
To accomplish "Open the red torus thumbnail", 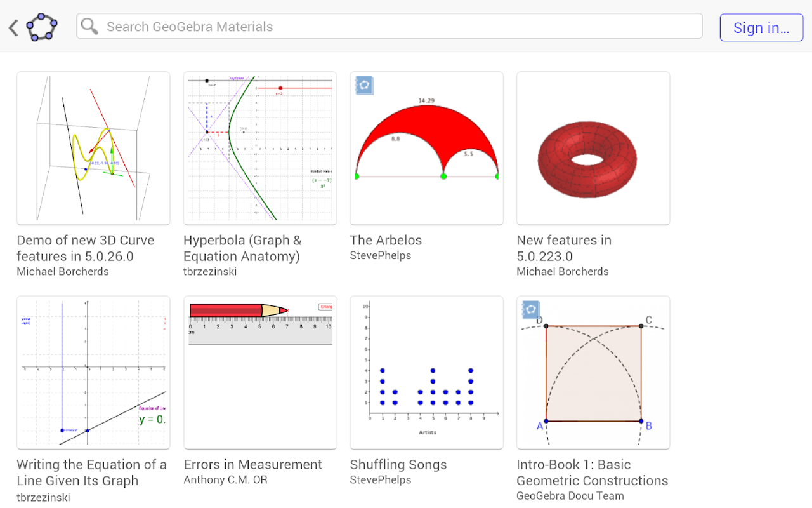I will [x=593, y=148].
